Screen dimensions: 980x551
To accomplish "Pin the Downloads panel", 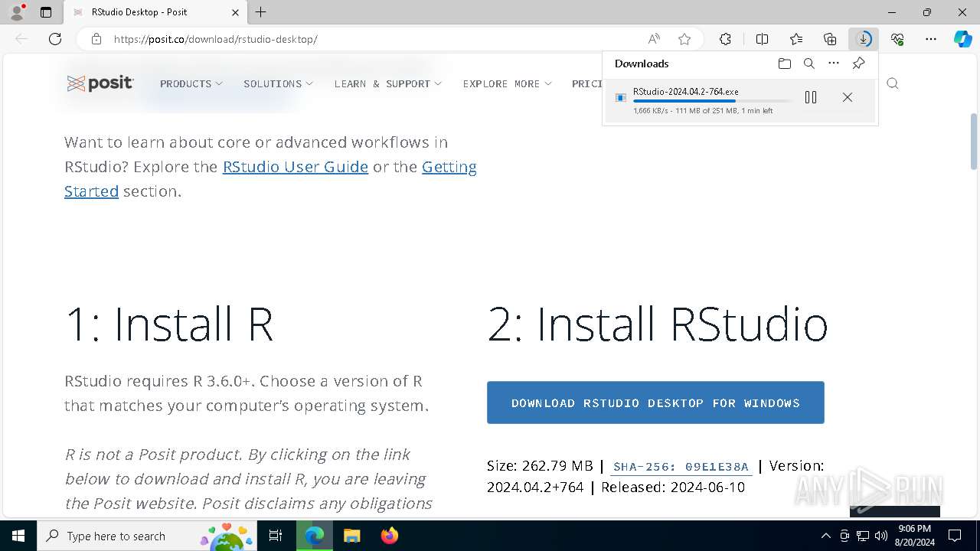I will (859, 64).
